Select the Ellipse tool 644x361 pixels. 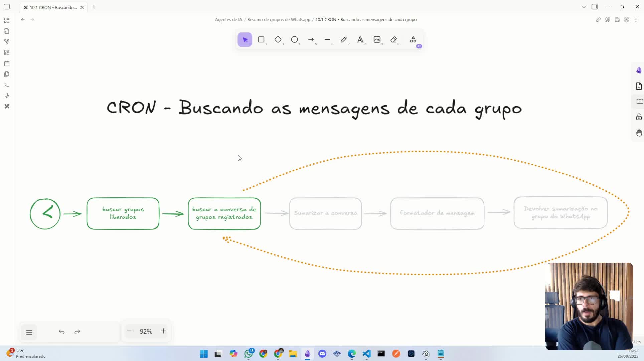pos(295,40)
